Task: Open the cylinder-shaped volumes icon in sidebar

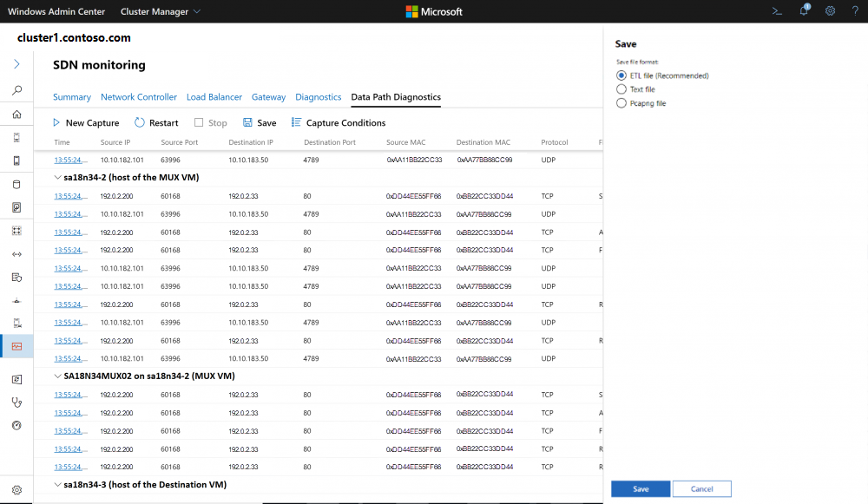Action: [16, 184]
